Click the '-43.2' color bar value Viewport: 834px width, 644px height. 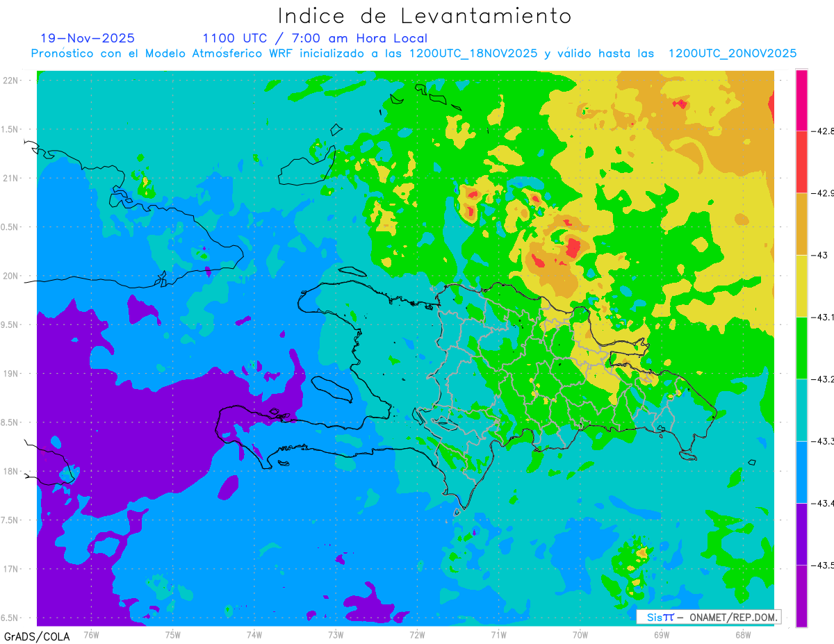point(824,379)
